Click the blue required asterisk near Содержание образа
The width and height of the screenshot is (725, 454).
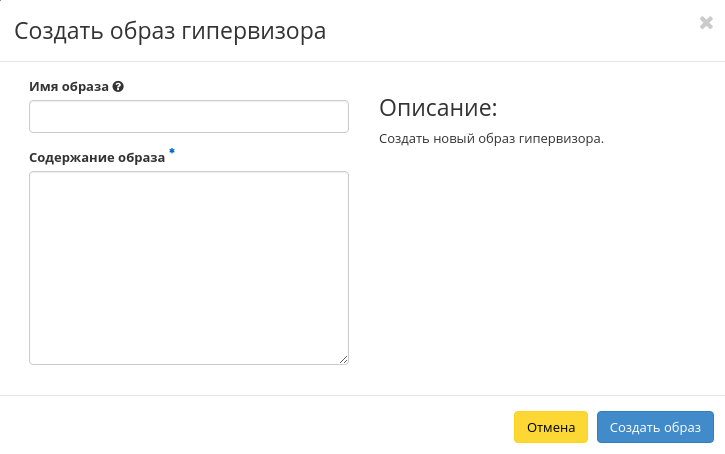[x=171, y=152]
